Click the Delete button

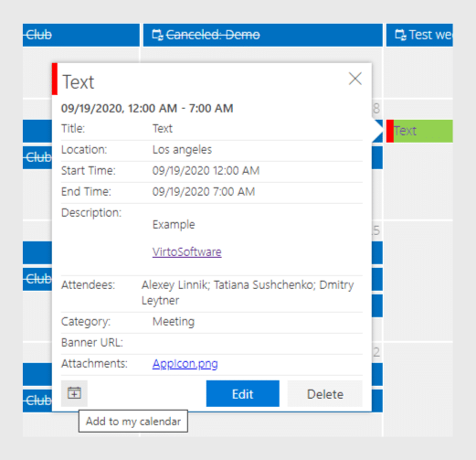(325, 393)
